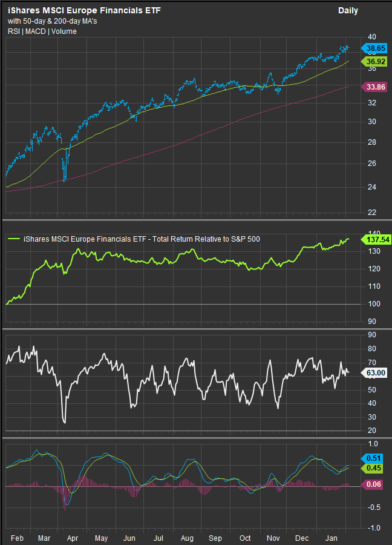Select the Jan label on the time axis
This screenshot has width=392, height=545.
(x=331, y=538)
